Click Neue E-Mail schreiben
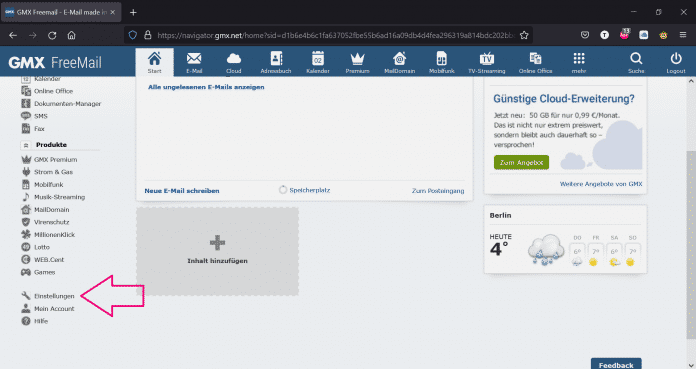This screenshot has width=696, height=369. click(182, 191)
